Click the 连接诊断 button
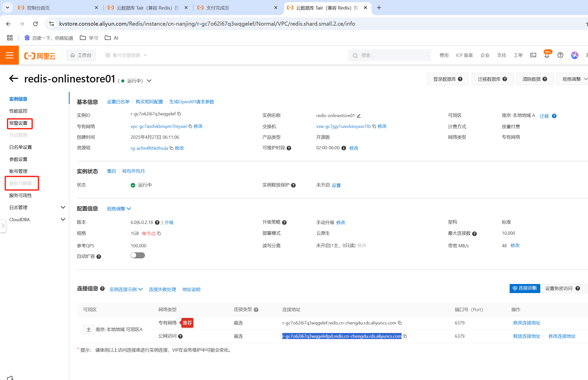Screen dimensions: 588x380 pyautogui.click(x=525, y=288)
